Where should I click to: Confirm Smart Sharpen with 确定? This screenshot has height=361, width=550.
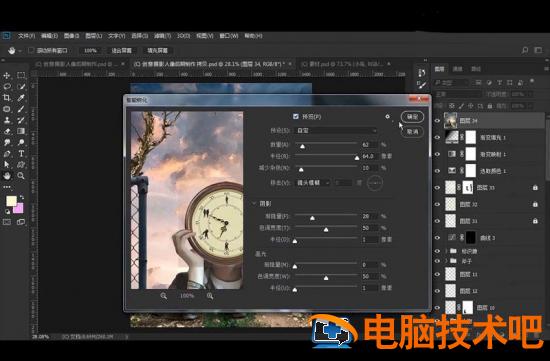[x=412, y=117]
